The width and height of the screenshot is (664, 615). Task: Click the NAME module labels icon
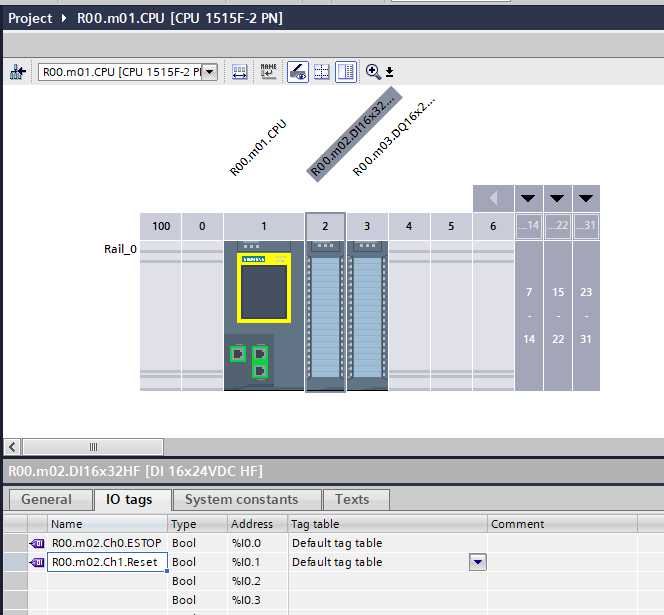[x=268, y=72]
